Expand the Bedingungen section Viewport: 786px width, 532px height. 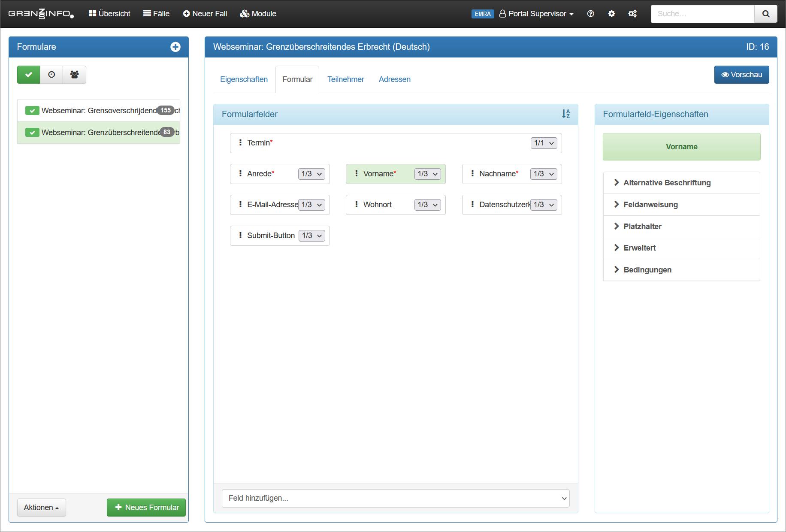(x=647, y=270)
